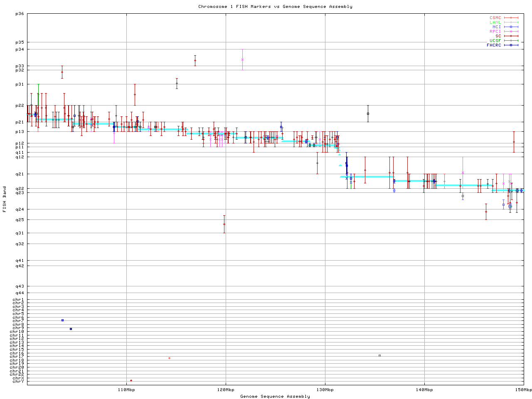Click the chrY label on the y-axis
Screen dimensions: 532x399
click(x=18, y=382)
